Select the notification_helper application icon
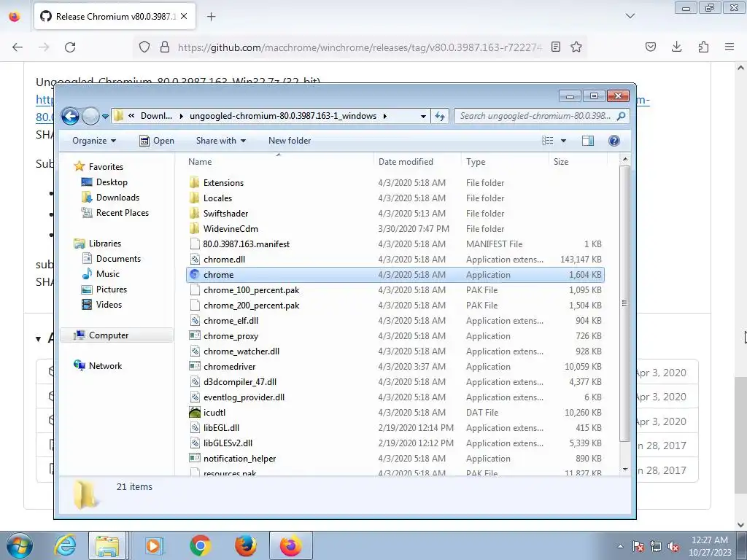This screenshot has width=747, height=560. pyautogui.click(x=194, y=458)
